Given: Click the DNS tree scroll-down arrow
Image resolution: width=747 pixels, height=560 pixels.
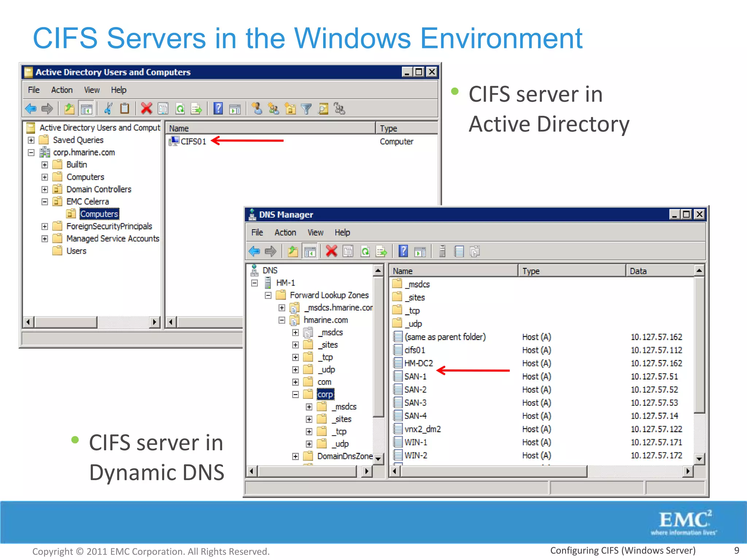Looking at the screenshot, I should (378, 459).
